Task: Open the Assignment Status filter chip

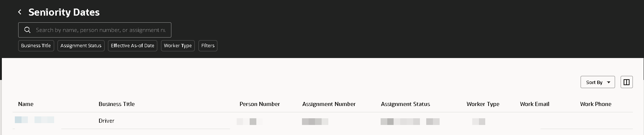Action: [81, 46]
